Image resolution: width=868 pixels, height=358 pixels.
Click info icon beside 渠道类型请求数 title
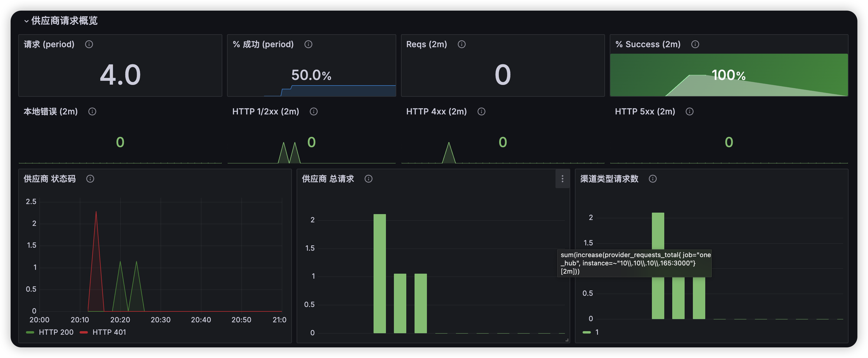(653, 179)
